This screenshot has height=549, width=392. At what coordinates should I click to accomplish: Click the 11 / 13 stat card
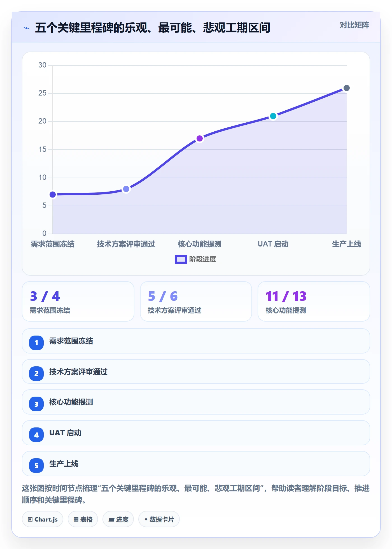[x=314, y=301]
